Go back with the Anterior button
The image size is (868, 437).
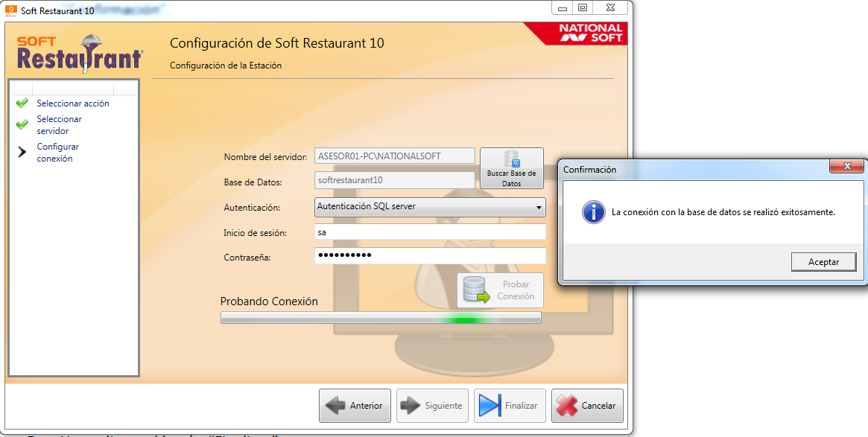(355, 406)
